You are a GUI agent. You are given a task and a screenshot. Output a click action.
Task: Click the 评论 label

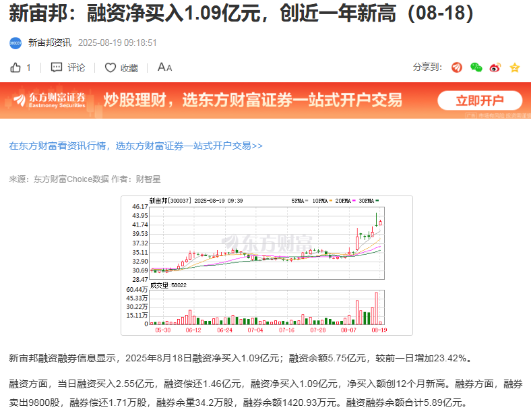[76, 67]
